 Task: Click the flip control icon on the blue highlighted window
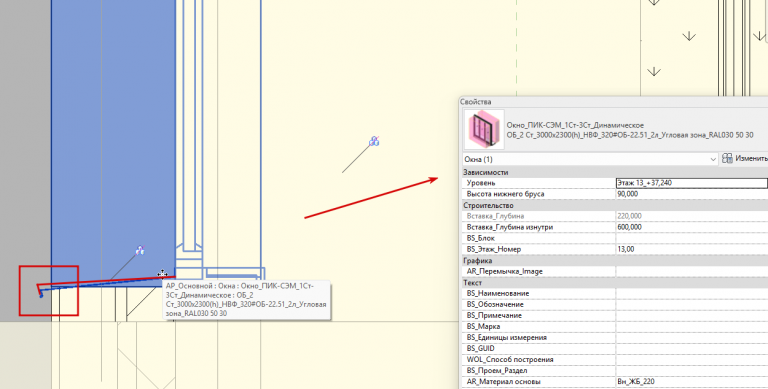tap(140, 250)
